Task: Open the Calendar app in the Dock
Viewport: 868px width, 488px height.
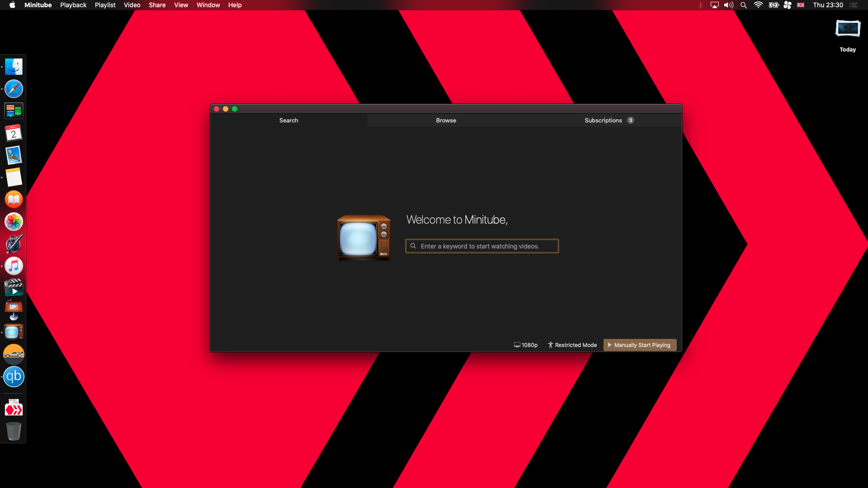Action: click(14, 133)
